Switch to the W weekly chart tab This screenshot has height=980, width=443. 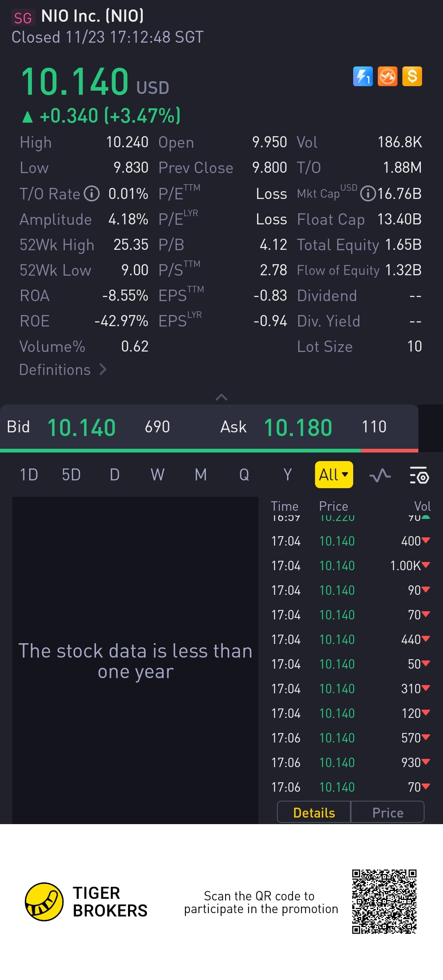click(x=158, y=475)
